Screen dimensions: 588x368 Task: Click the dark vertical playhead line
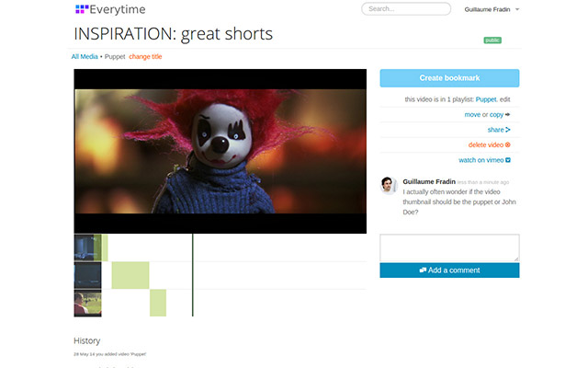(193, 275)
